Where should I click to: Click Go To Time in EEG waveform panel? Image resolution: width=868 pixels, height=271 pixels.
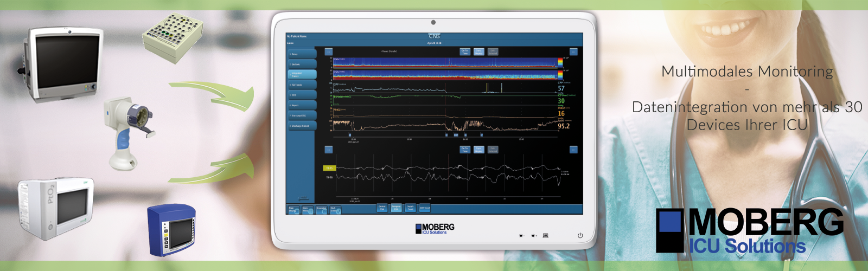464,150
